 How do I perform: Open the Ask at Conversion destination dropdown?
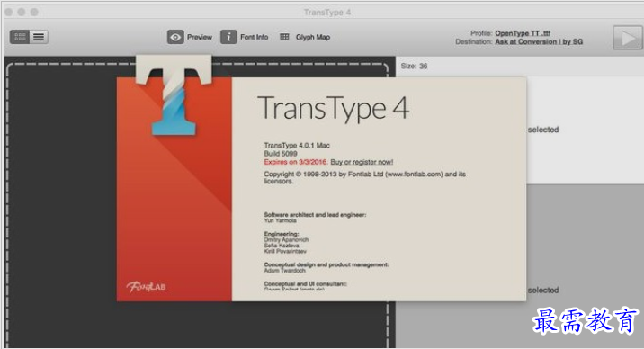coord(539,41)
